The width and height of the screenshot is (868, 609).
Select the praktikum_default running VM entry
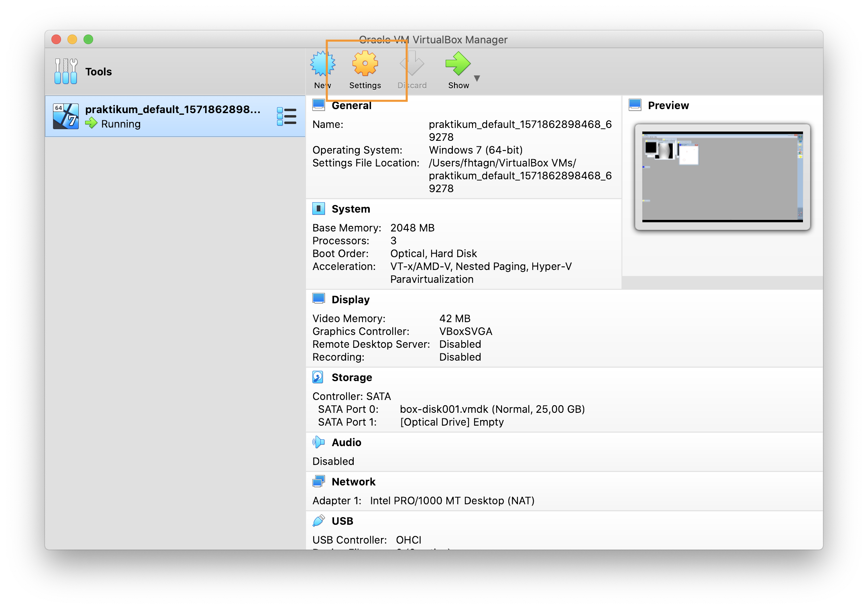click(173, 116)
